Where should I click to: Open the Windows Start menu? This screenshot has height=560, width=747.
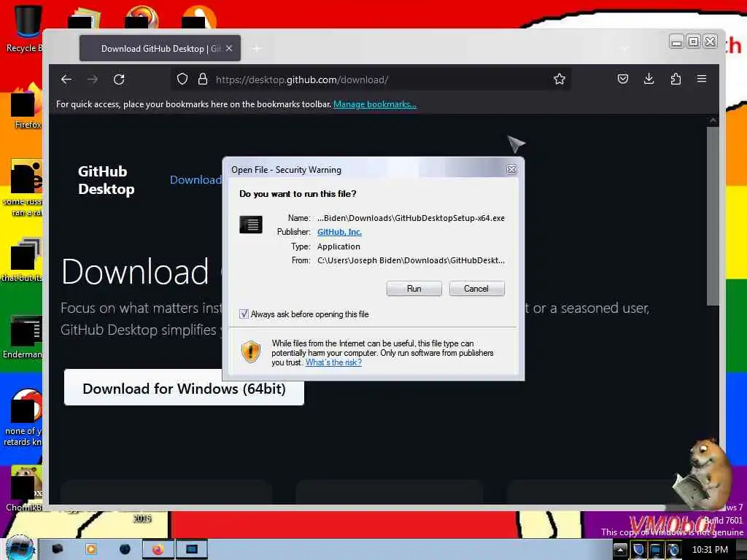tap(19, 549)
